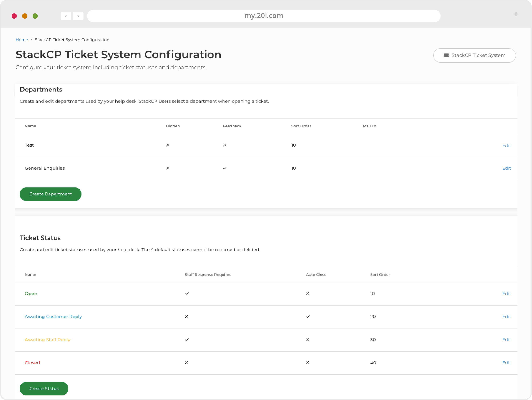The image size is (532, 400).
Task: Toggle Staff Response Required for Open status
Action: click(186, 293)
